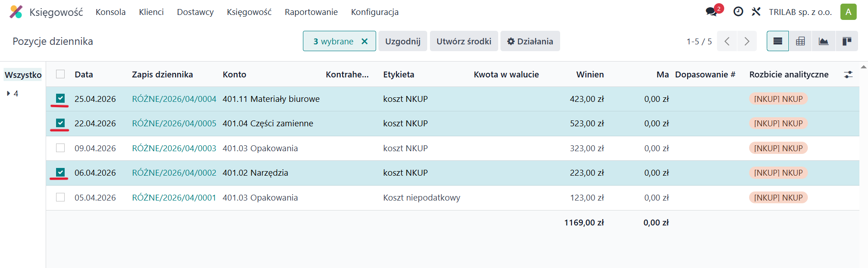Viewport: 868px width, 268px height.
Task: Click the NKUP tag in Części zamienne row
Action: click(778, 123)
